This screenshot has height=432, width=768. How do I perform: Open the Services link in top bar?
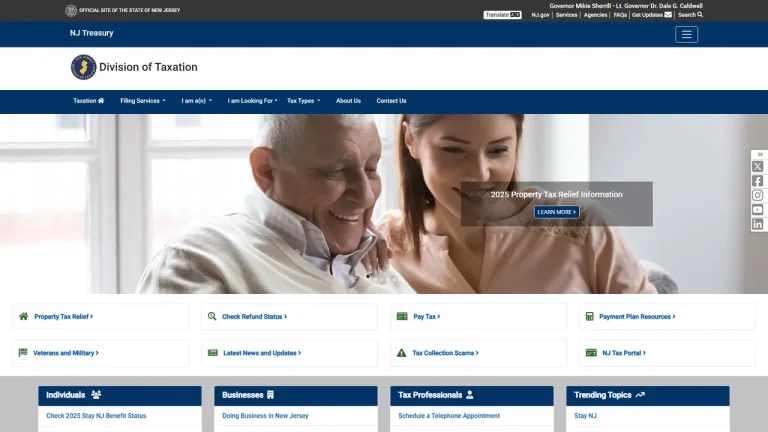click(566, 15)
